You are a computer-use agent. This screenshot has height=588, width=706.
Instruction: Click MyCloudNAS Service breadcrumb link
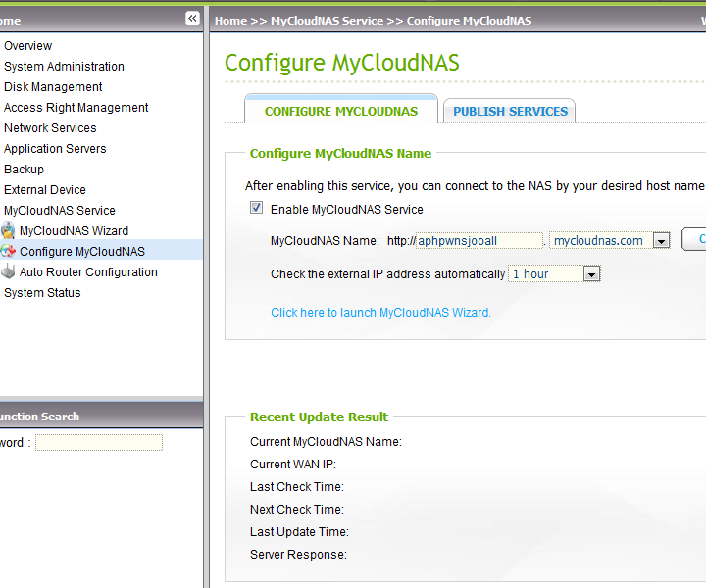click(x=327, y=21)
